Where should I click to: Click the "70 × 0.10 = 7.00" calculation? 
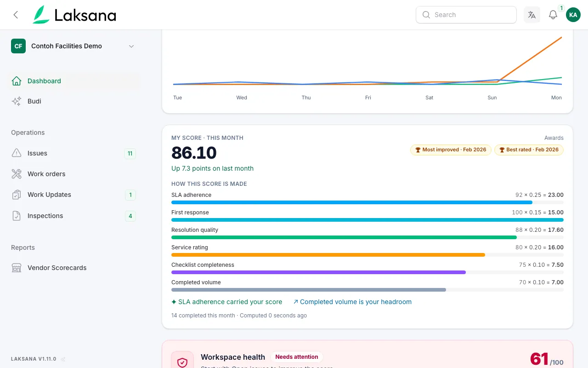[541, 282]
